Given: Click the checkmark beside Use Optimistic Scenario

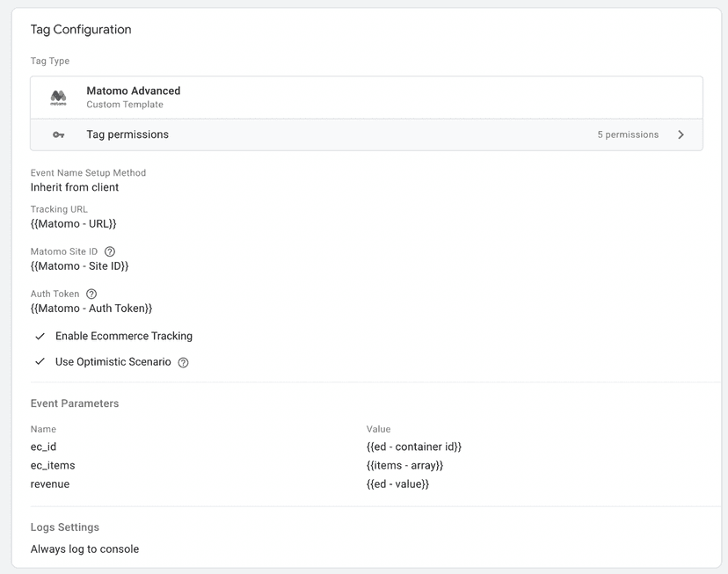Looking at the screenshot, I should [40, 362].
